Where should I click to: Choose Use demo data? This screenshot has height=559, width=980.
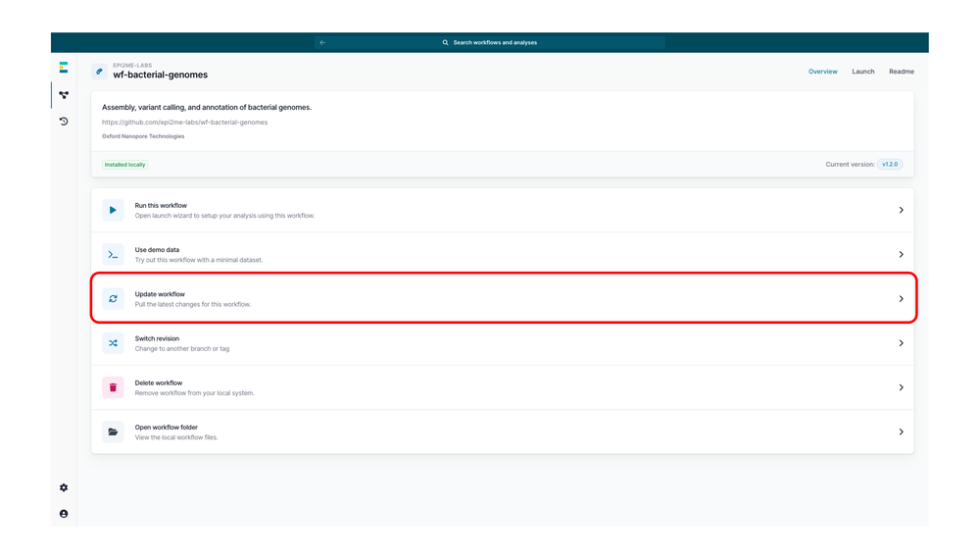pyautogui.click(x=503, y=254)
